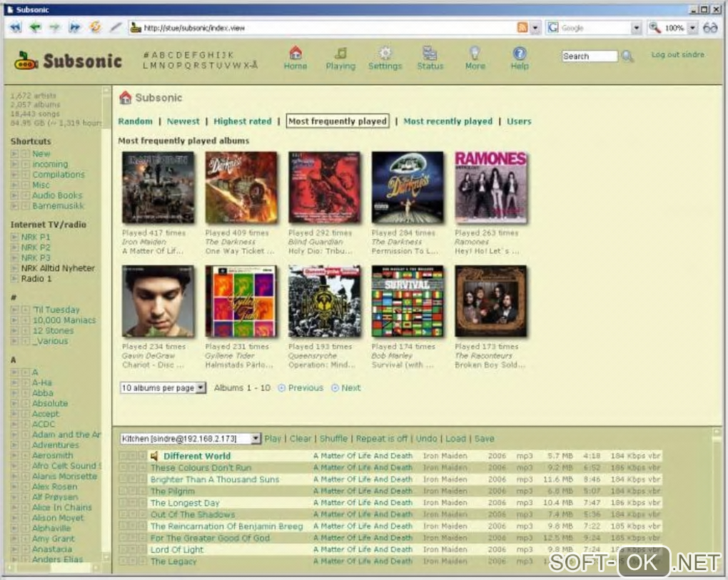The image size is (728, 580).
Task: Open the Home page icon
Action: point(295,52)
